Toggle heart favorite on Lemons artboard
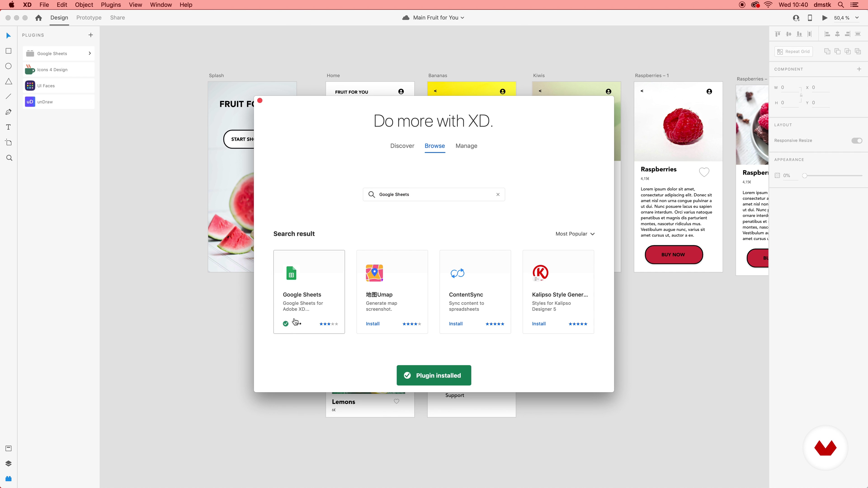 (x=397, y=401)
